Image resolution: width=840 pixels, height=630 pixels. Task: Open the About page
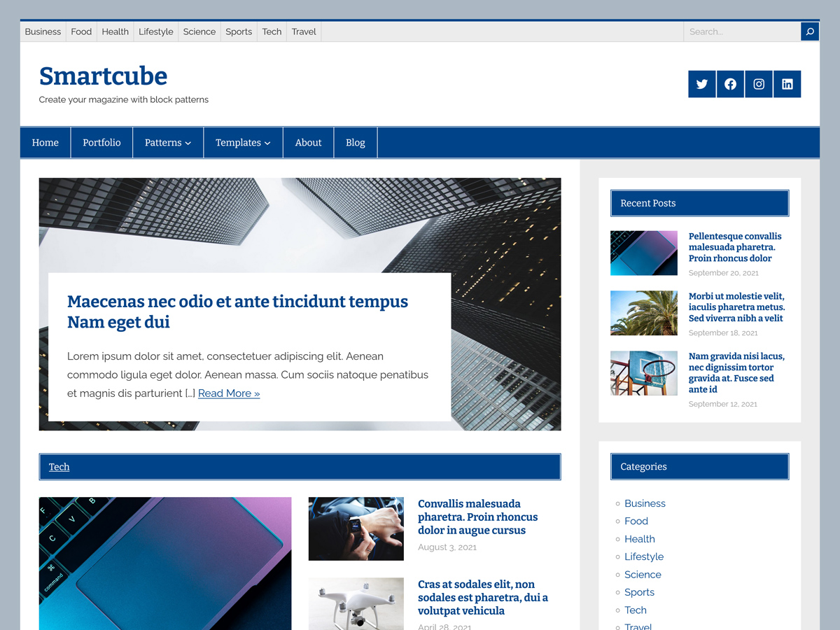coord(308,142)
